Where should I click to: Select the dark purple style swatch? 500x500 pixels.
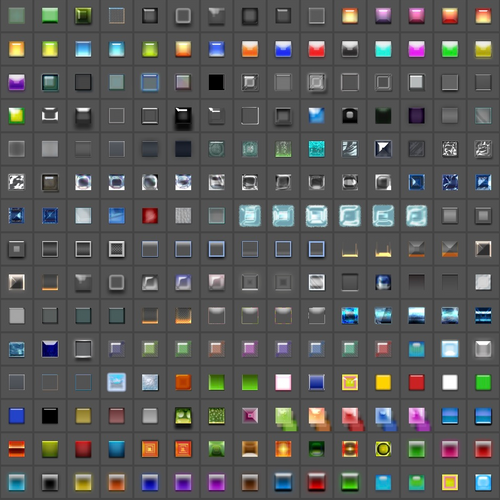[416, 116]
